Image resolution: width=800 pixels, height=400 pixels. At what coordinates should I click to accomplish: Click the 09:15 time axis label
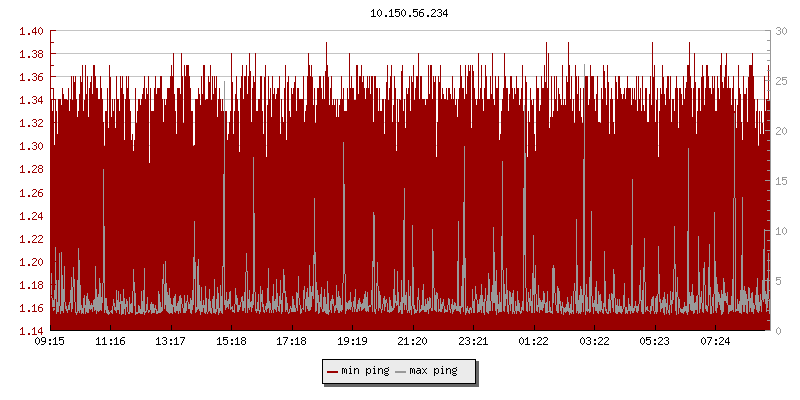tap(50, 342)
